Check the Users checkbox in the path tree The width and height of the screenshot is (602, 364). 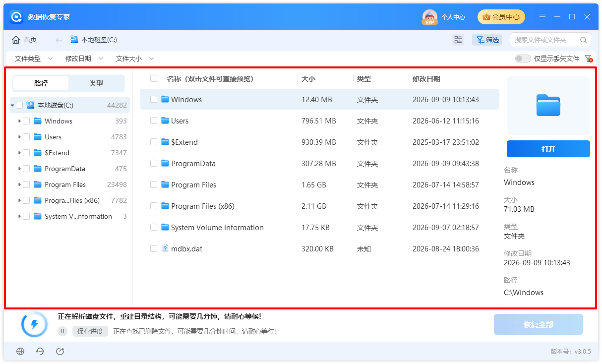tap(26, 137)
